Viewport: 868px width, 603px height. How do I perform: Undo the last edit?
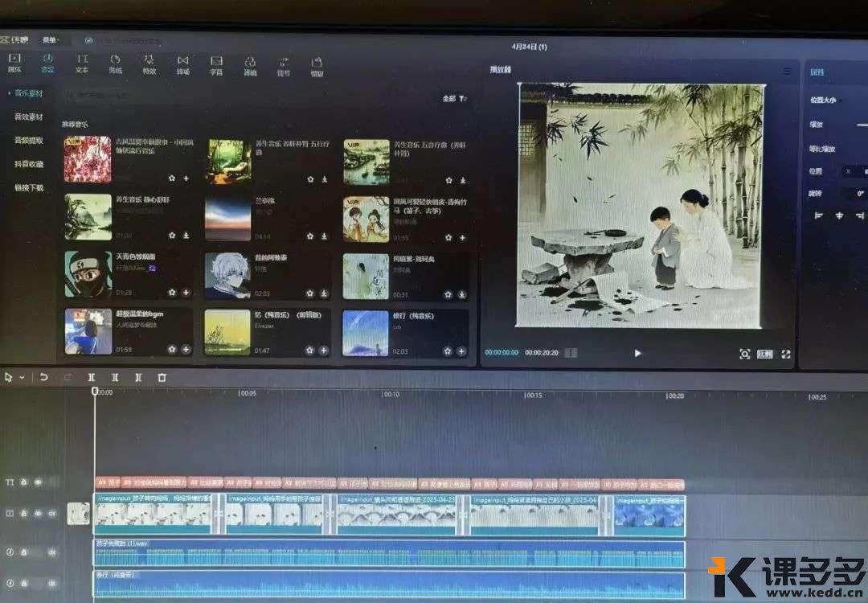tap(43, 377)
